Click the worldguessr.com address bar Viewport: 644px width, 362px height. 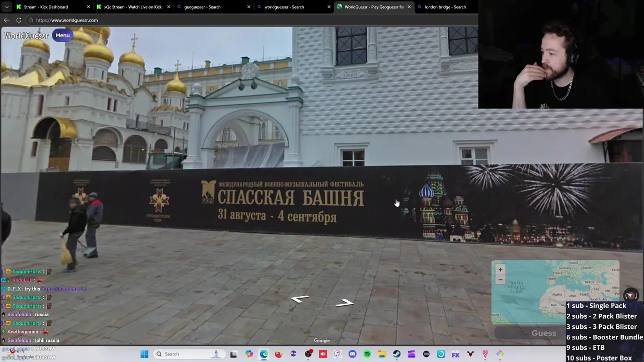252,20
